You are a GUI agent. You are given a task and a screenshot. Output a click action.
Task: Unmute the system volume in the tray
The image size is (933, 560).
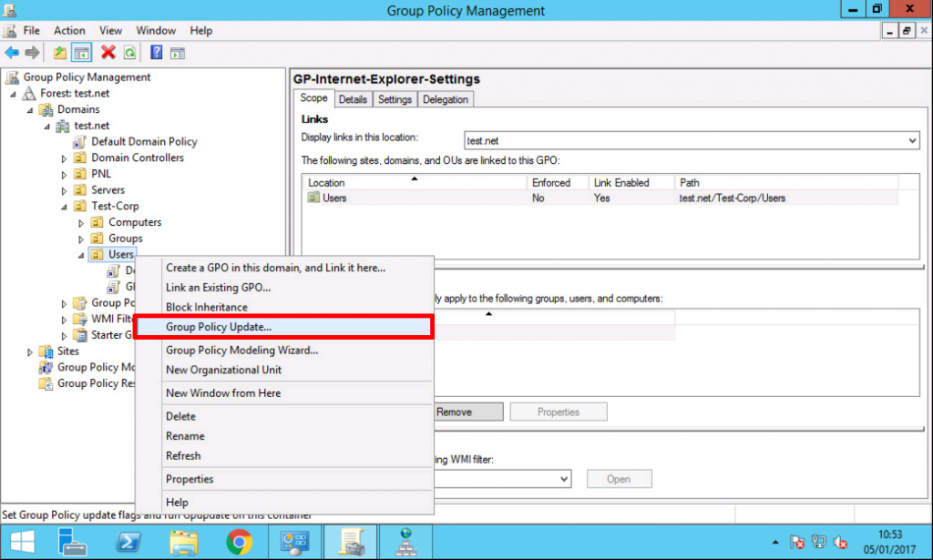[839, 544]
